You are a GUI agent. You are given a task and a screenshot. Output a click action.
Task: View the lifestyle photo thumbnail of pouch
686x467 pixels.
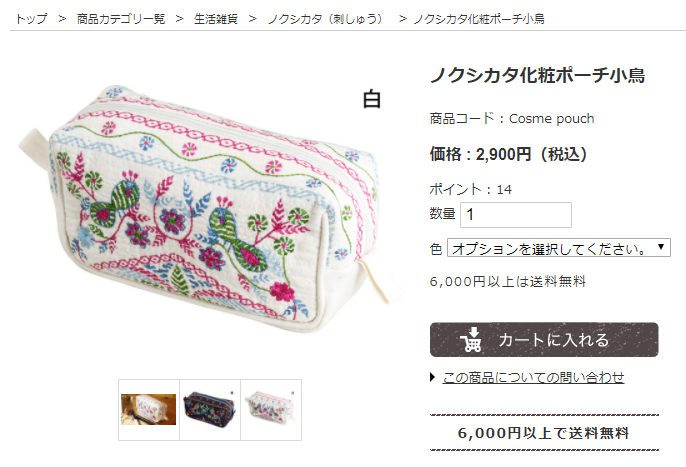coord(148,410)
